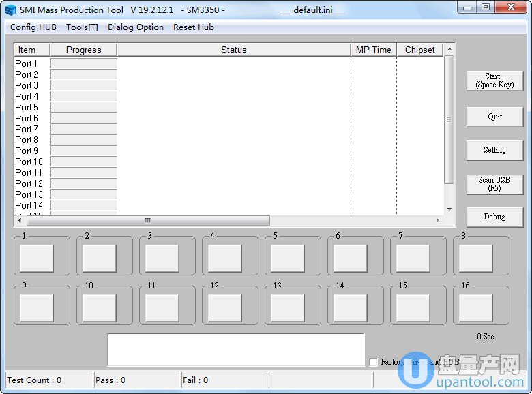Viewport: 532px width, 394px height.
Task: Click the Scan USB (F5) button
Action: point(494,184)
